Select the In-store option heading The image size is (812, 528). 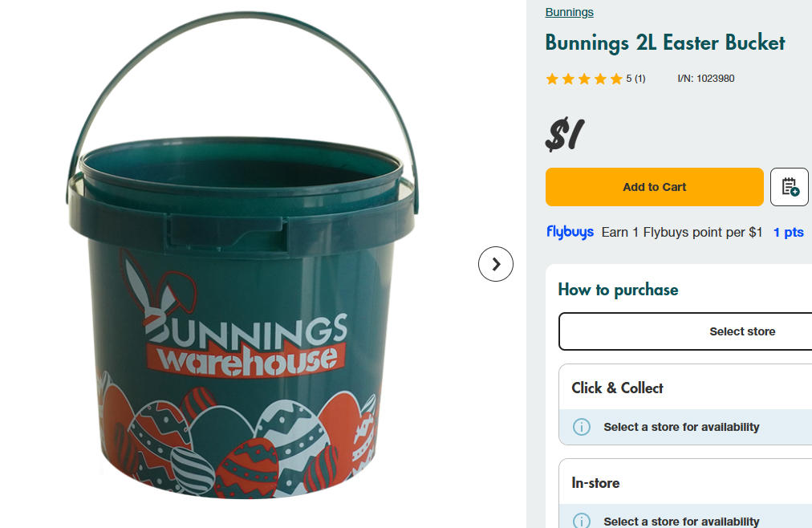[595, 483]
